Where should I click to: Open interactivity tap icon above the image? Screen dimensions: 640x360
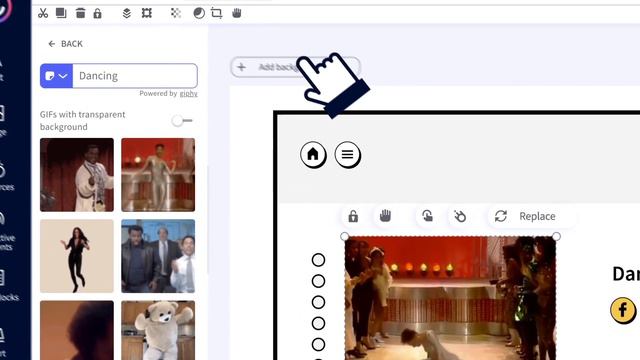[427, 216]
